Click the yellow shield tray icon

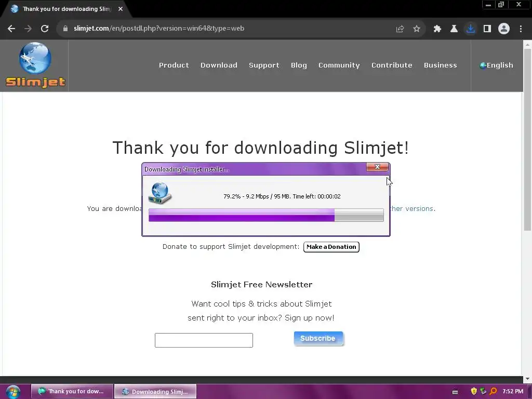[x=474, y=391]
